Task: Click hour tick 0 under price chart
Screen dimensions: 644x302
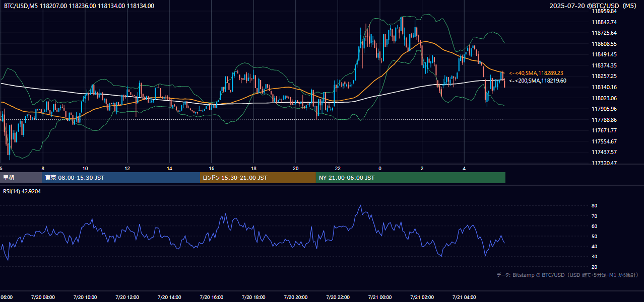Action: pyautogui.click(x=380, y=168)
